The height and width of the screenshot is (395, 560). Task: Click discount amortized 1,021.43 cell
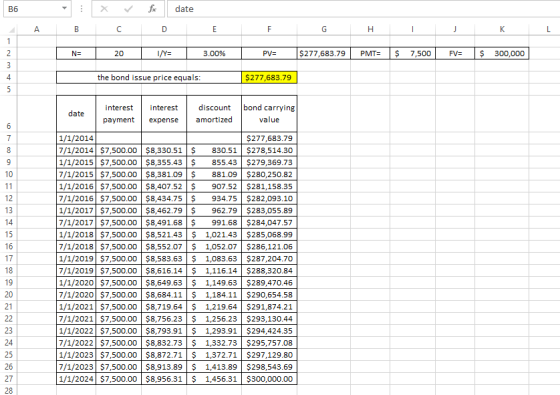[214, 235]
